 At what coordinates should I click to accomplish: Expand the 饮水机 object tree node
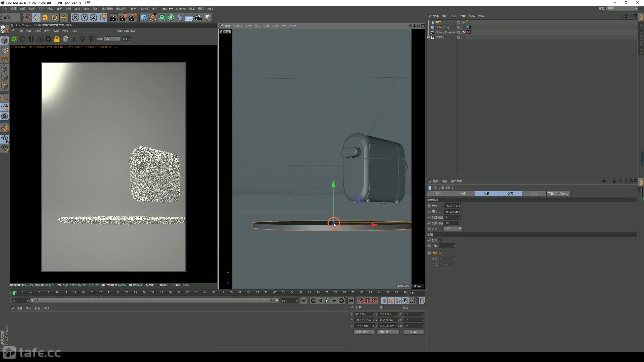pos(429,37)
